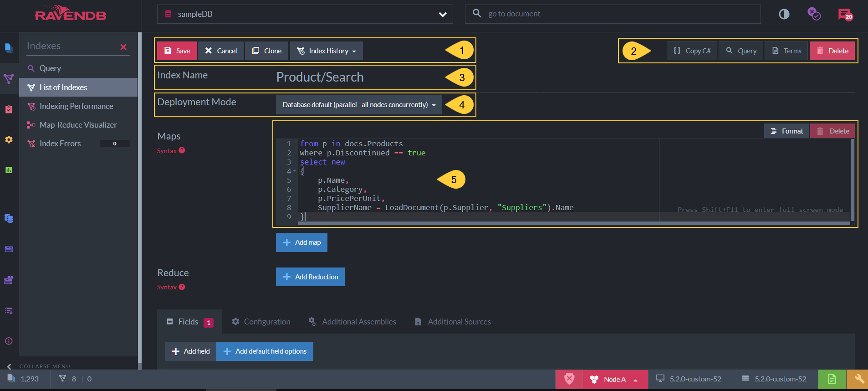Open the About info sidebar icon
This screenshot has width=868, height=391.
(x=9, y=341)
